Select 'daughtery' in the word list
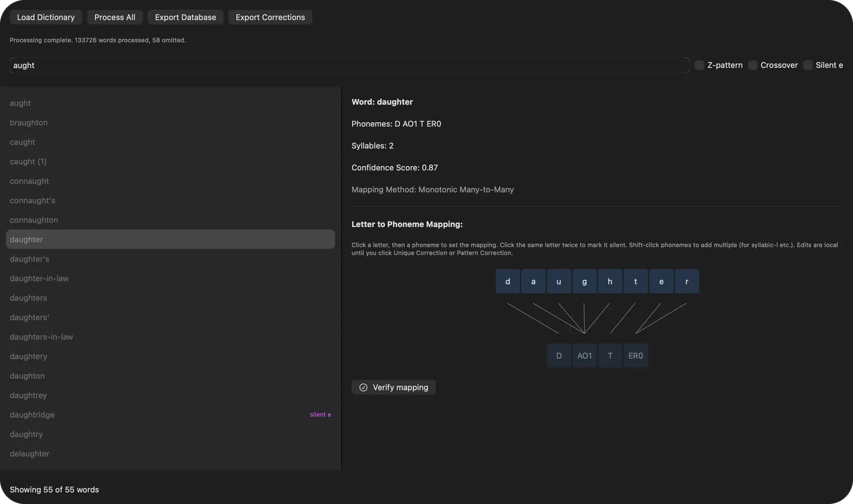This screenshot has width=853, height=504. [170, 356]
